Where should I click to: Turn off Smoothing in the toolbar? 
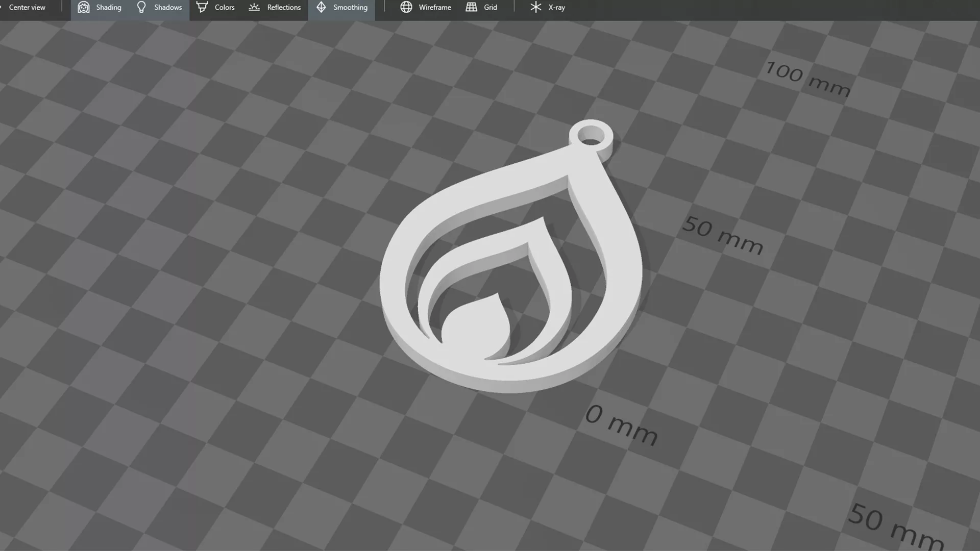tap(350, 7)
